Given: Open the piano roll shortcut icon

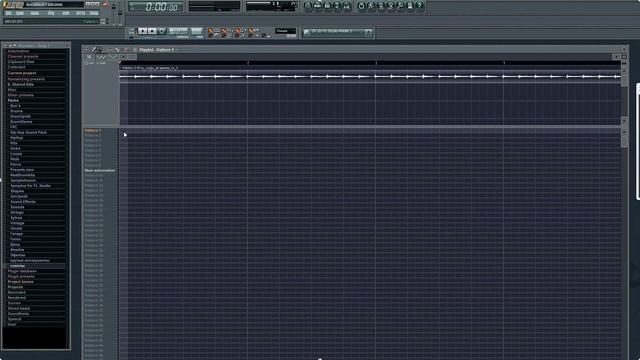Looking at the screenshot, I should (327, 6).
